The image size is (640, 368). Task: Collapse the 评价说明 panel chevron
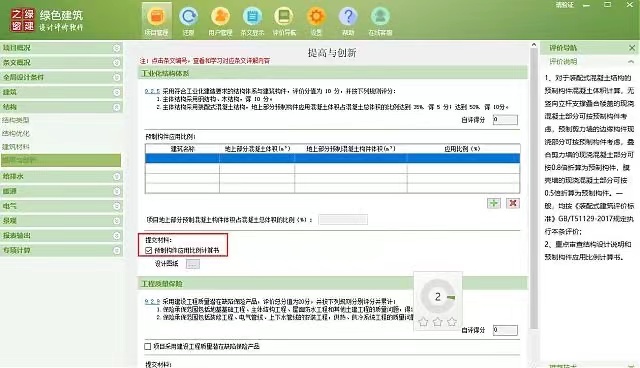(x=631, y=62)
